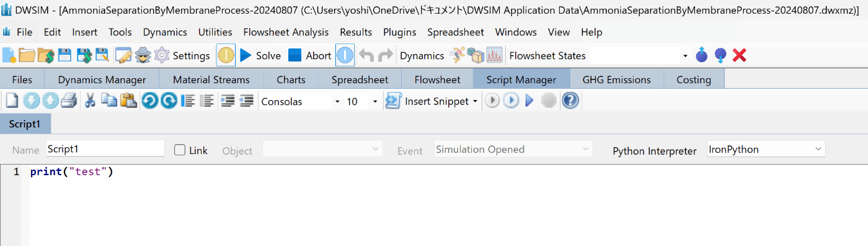The height and width of the screenshot is (246, 868).
Task: Copy selected text in script toolbar
Action: pyautogui.click(x=109, y=101)
